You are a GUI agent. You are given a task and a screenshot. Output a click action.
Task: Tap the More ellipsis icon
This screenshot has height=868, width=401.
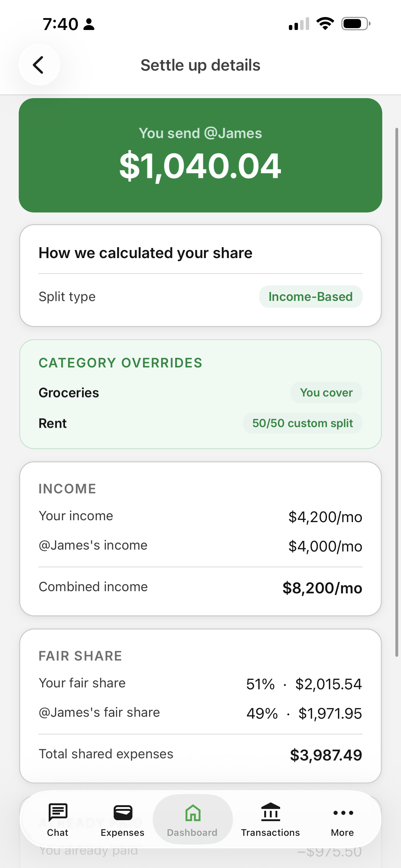343,813
